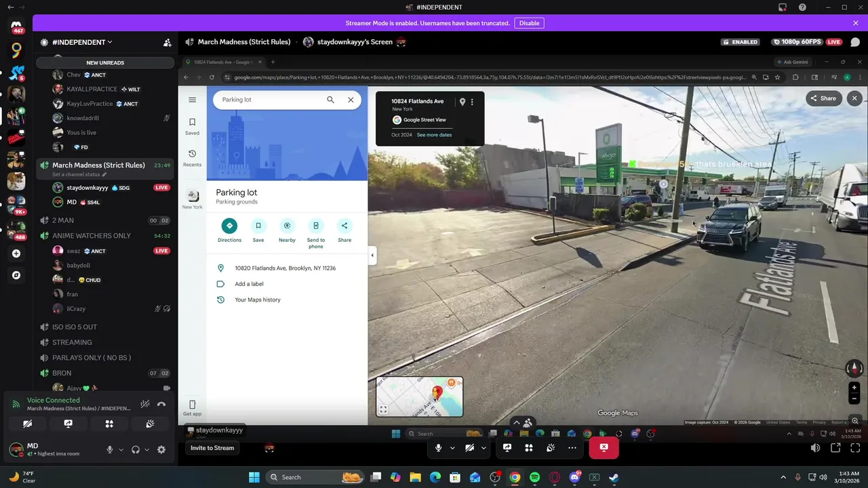
Task: Mute microphone next to MD user panel
Action: (x=109, y=449)
